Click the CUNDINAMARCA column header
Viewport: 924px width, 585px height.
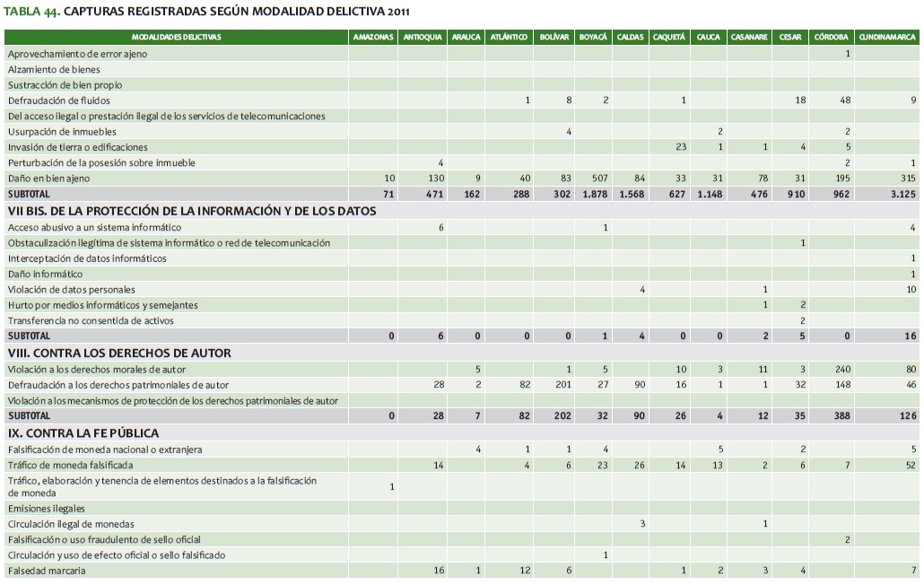(886, 38)
